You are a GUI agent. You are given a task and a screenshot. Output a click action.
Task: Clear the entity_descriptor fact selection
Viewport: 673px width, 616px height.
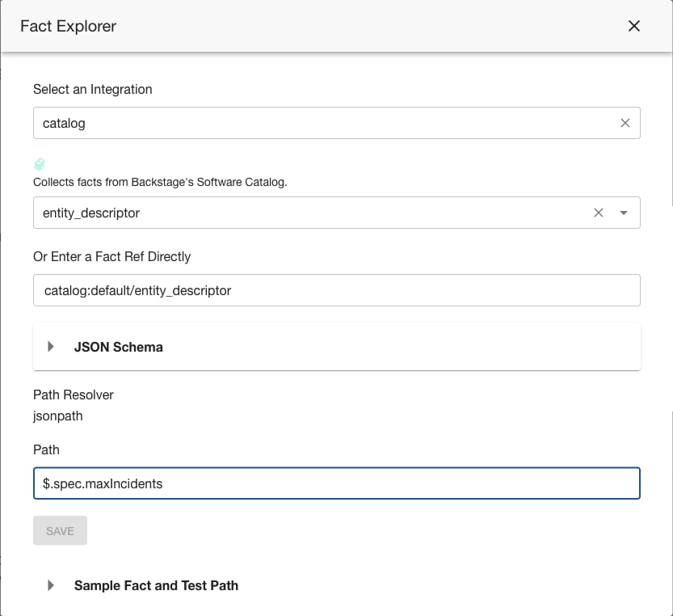(x=599, y=213)
